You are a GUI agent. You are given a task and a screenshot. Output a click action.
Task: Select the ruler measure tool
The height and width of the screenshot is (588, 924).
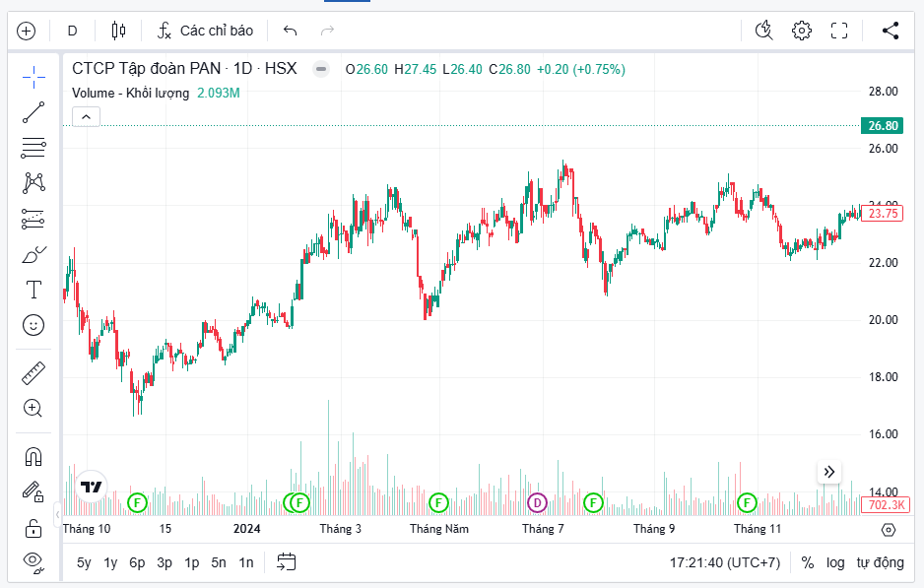[x=33, y=372]
